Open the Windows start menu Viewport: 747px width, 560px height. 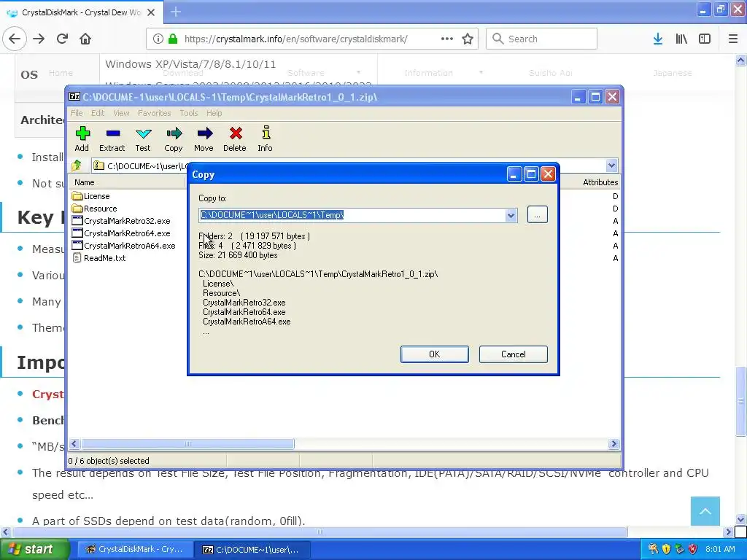tap(34, 549)
